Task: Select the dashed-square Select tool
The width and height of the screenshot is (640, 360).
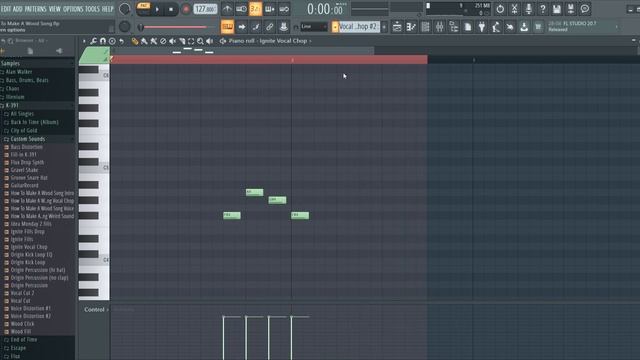Action: (x=191, y=41)
